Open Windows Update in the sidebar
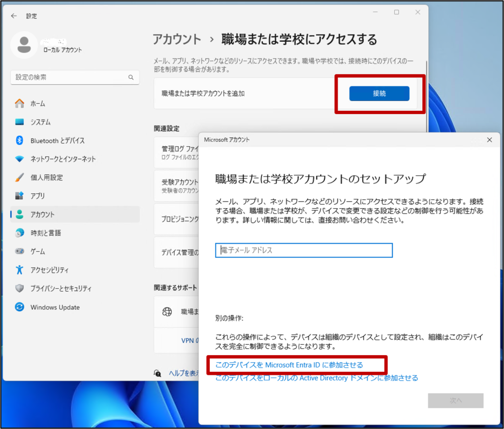504x429 pixels. coord(75,307)
